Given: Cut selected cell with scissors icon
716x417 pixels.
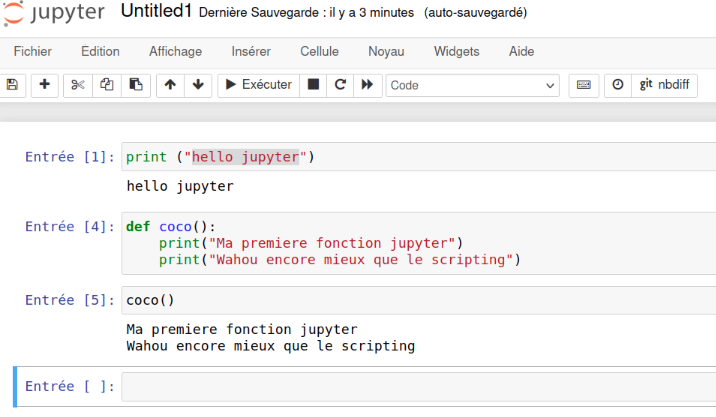Looking at the screenshot, I should (78, 85).
